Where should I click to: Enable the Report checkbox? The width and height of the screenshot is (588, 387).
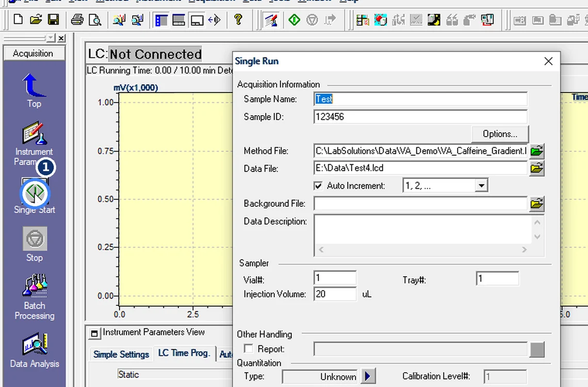(x=248, y=349)
